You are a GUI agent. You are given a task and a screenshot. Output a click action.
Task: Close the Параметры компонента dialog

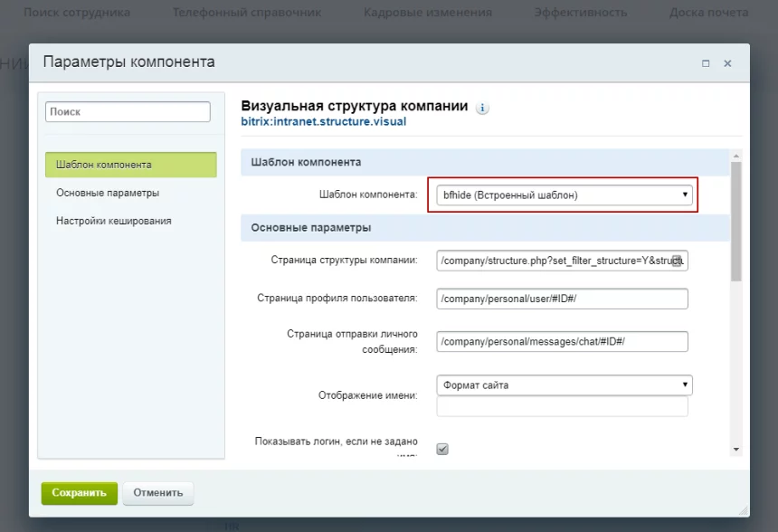coord(727,63)
